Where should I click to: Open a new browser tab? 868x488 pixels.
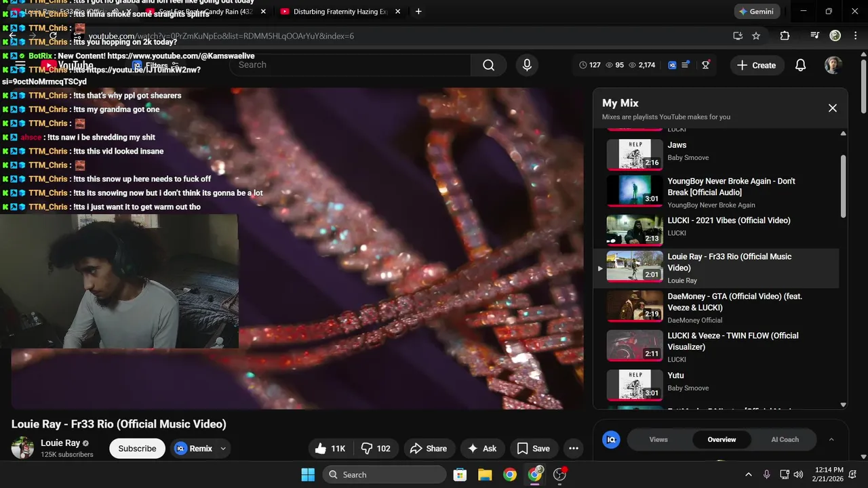[x=418, y=12]
